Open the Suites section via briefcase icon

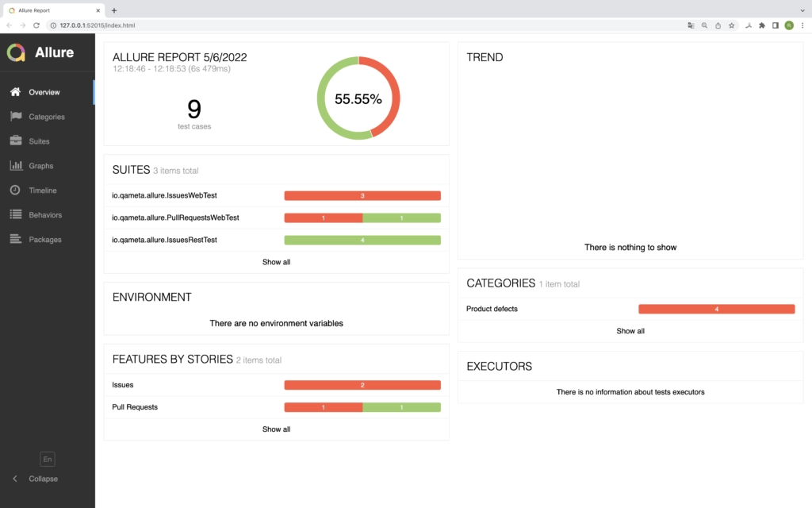pyautogui.click(x=17, y=140)
